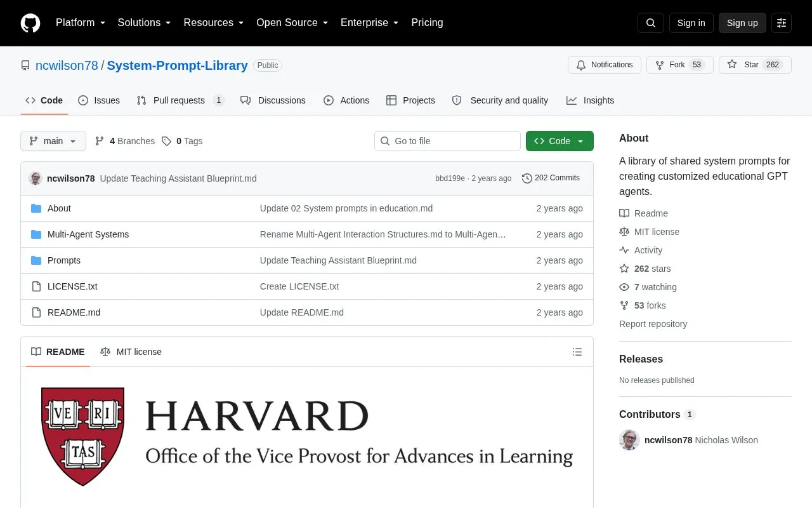Click ncwilson78 avatar in latest commit
Image resolution: width=812 pixels, height=508 pixels.
(36, 178)
